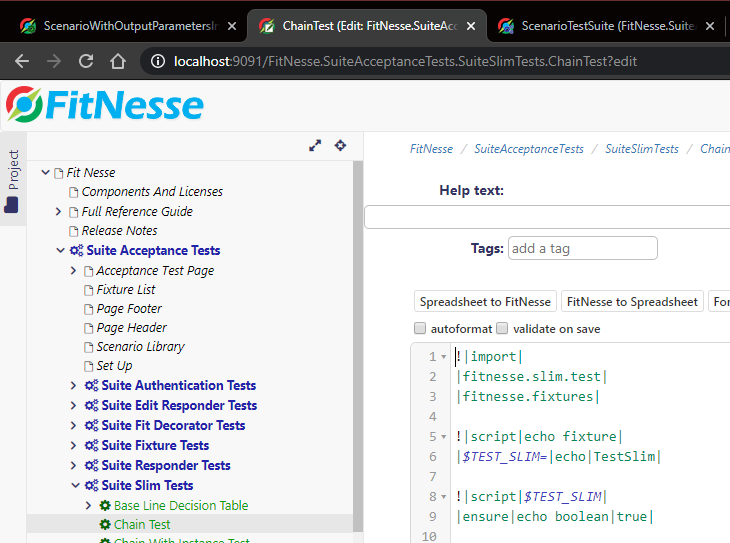Fold editor line 1 with the arrow

coord(444,357)
